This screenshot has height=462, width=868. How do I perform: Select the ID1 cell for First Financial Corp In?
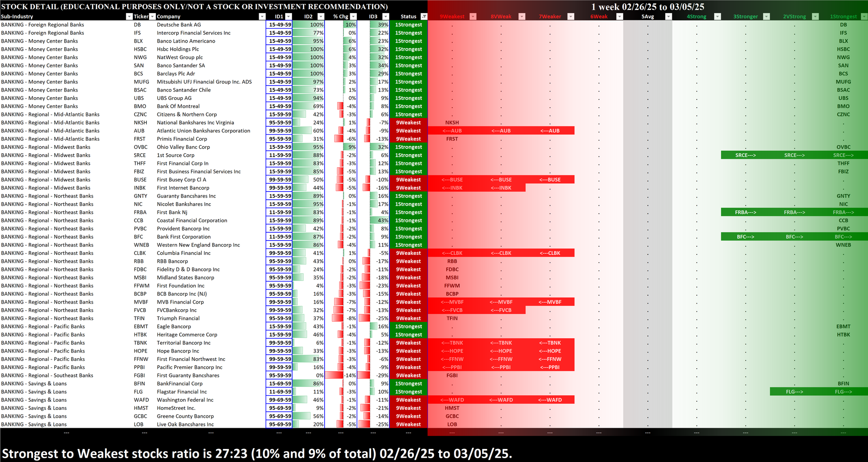(279, 164)
